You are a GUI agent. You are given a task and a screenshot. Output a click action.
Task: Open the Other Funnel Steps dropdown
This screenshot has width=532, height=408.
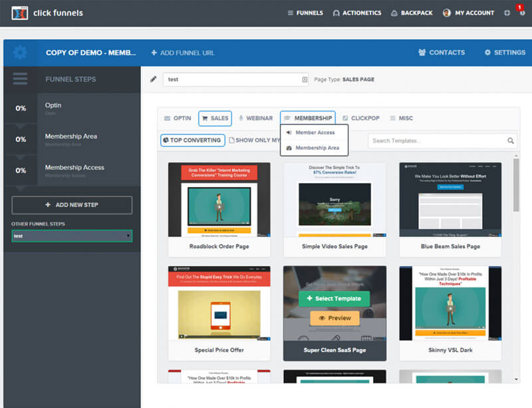[x=72, y=236]
